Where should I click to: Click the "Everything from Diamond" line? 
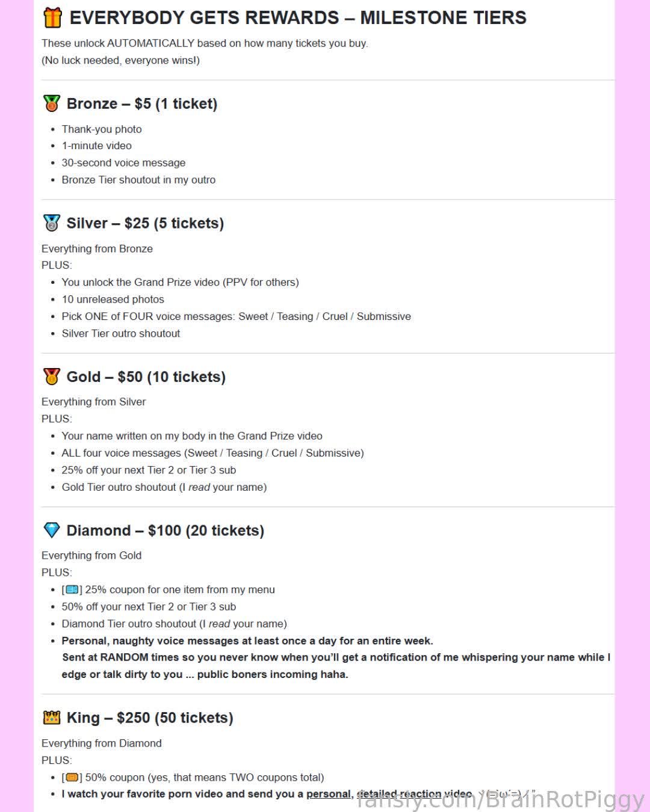[x=101, y=743]
